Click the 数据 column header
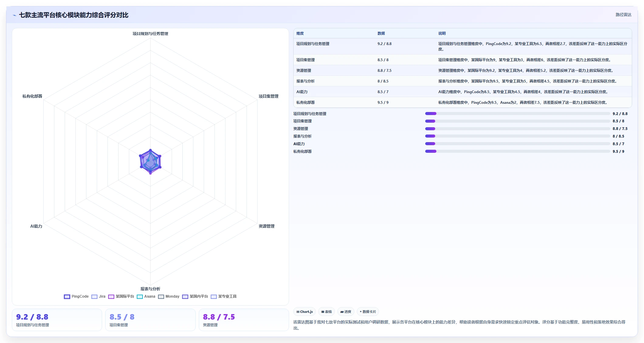Image resolution: width=644 pixels, height=343 pixels. (381, 33)
